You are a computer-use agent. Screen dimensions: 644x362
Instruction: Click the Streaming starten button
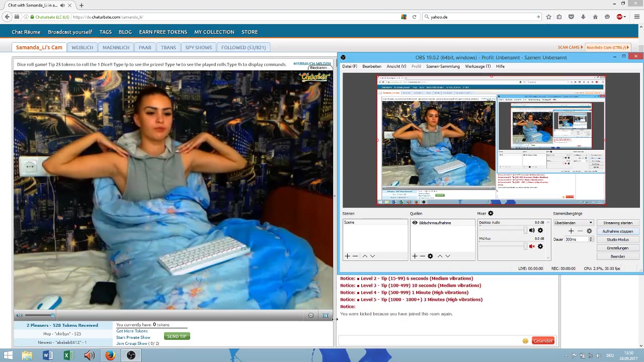617,223
